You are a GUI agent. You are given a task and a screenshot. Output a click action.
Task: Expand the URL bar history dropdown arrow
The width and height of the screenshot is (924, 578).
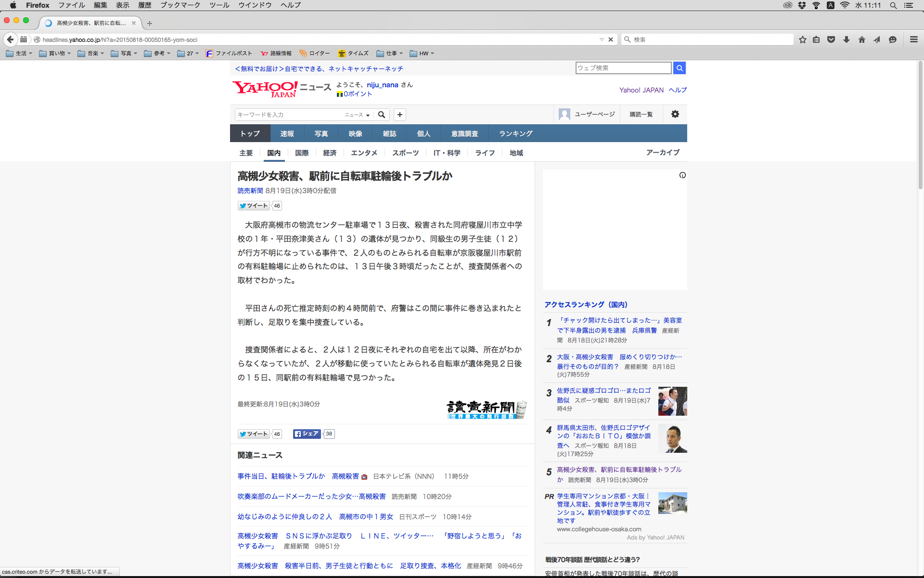(602, 39)
